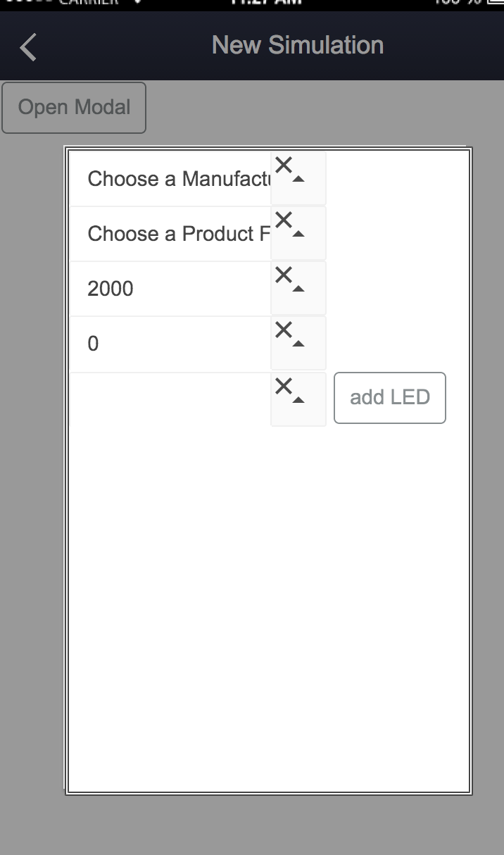Open the Choose a Product F field
Screen dimensions: 504x855
170,234
